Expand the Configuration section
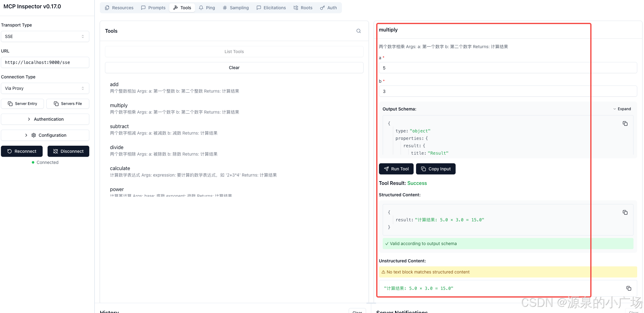 [45, 135]
